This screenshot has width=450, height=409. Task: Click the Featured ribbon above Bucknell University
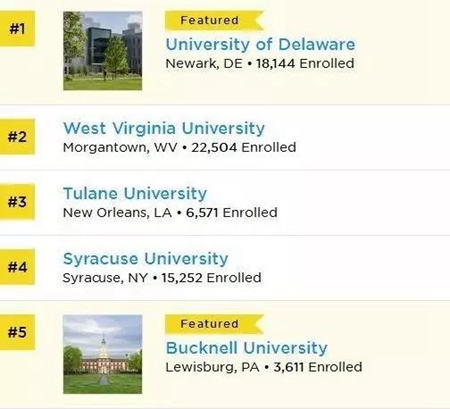[214, 324]
